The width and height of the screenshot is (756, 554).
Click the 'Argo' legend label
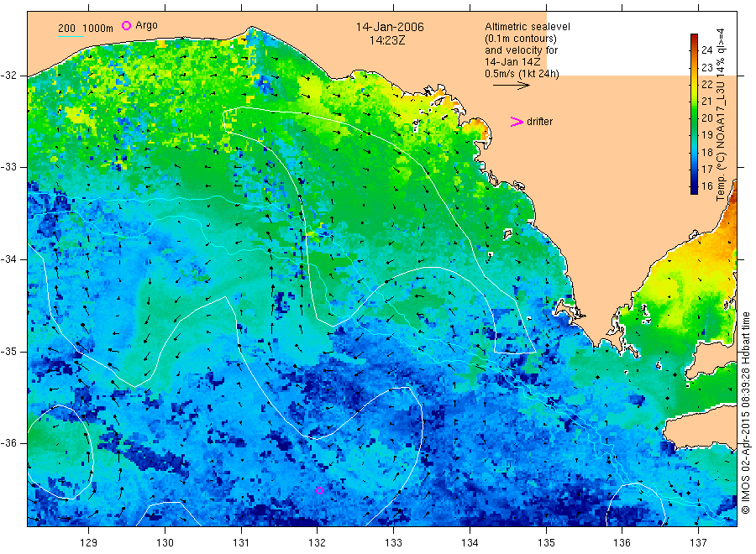146,25
